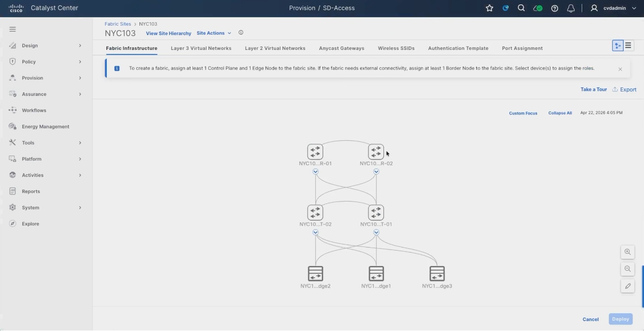The image size is (644, 331).
Task: Click the cloud status icon
Action: 538,8
